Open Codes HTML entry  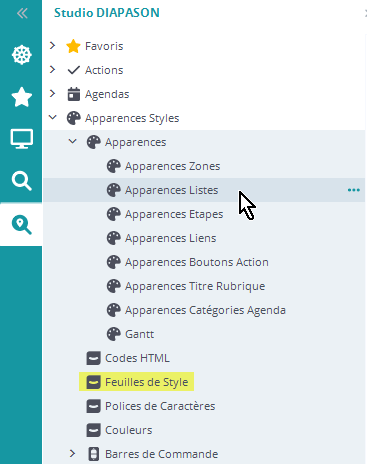(137, 358)
